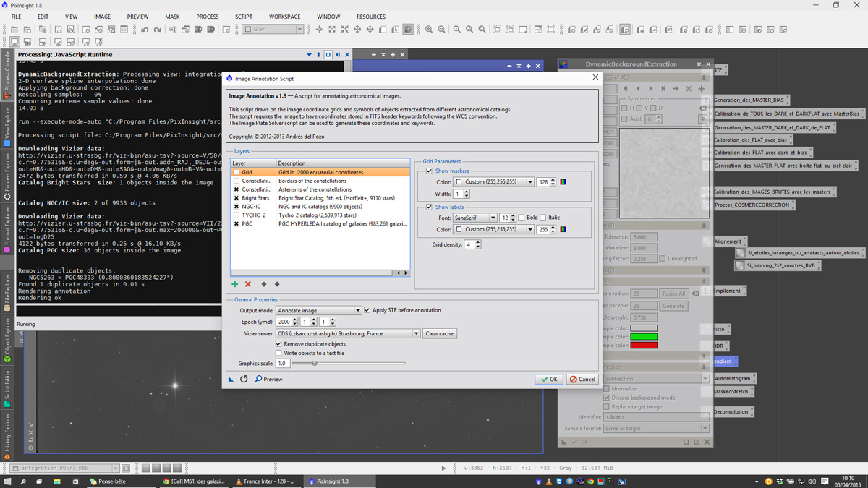Open color picker icon for marker color

tap(563, 182)
